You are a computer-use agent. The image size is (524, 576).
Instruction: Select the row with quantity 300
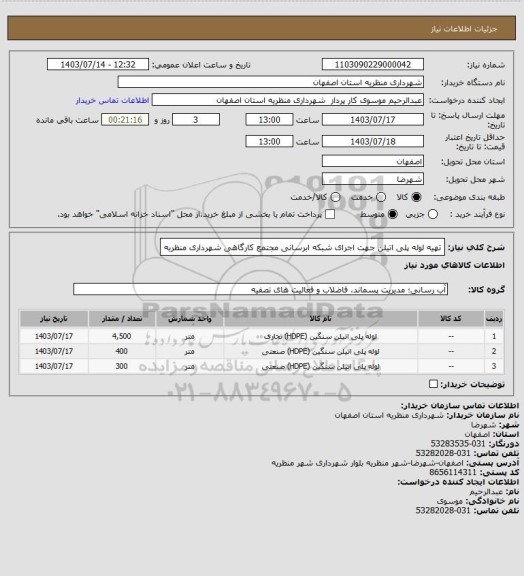[261, 366]
